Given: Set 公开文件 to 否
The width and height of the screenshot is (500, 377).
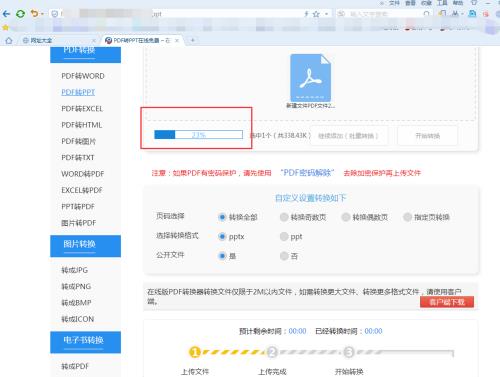Looking at the screenshot, I should coord(284,256).
